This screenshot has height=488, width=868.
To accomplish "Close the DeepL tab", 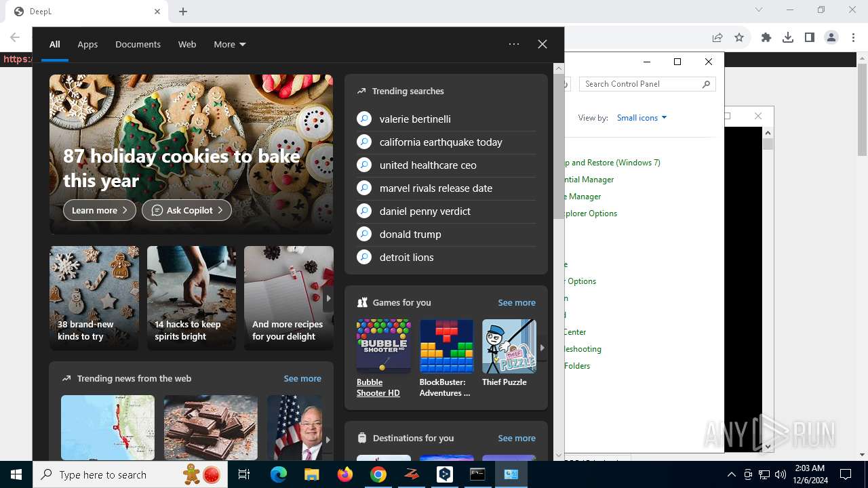I will tap(157, 12).
